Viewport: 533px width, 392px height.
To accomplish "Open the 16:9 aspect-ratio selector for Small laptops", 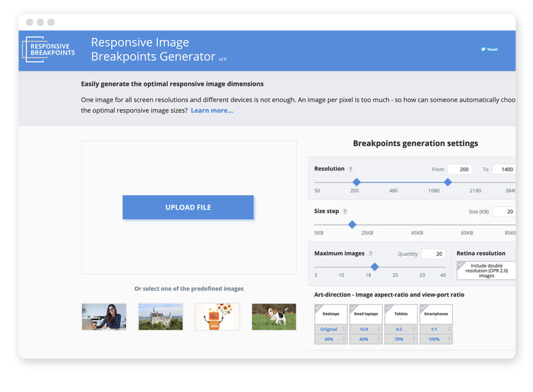I will [364, 329].
